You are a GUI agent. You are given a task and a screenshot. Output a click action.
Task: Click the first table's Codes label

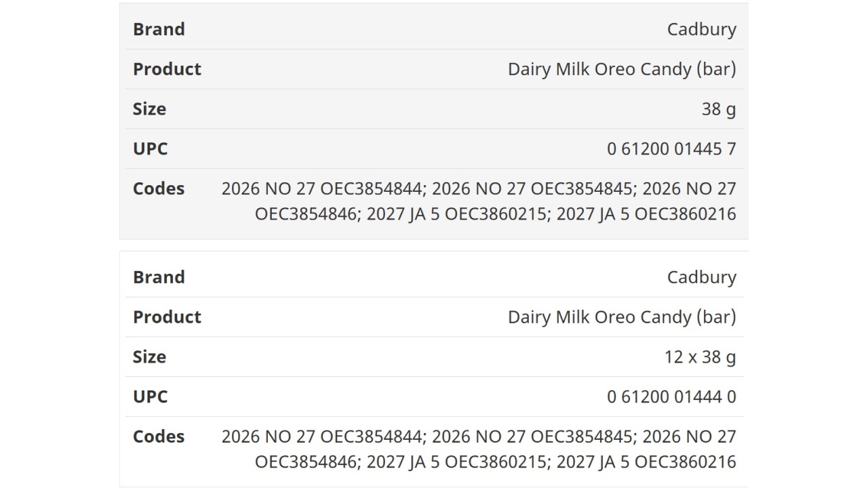click(159, 188)
